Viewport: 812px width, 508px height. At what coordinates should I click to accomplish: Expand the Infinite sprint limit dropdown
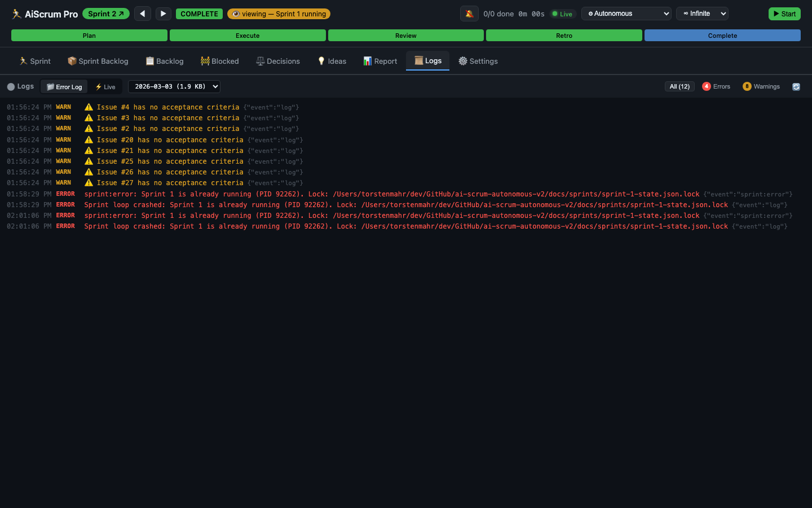[702, 14]
